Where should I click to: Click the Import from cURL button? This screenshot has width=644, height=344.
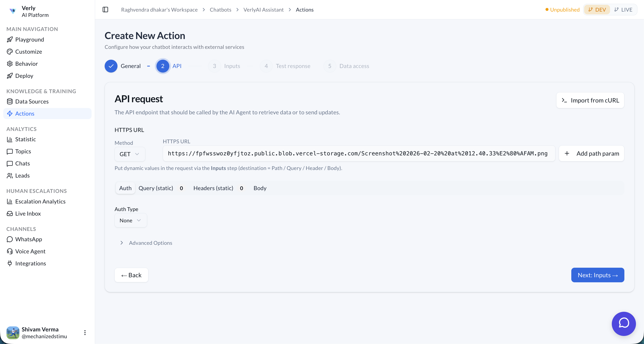(590, 100)
